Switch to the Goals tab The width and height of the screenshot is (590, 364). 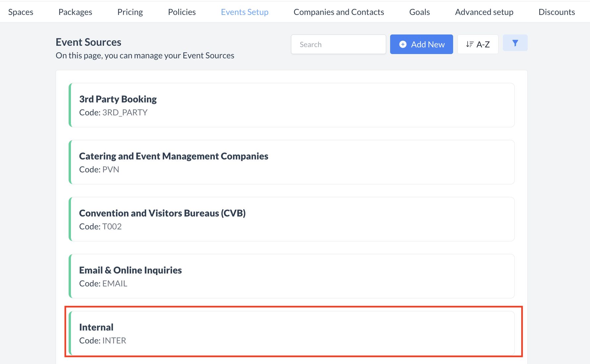click(x=419, y=12)
